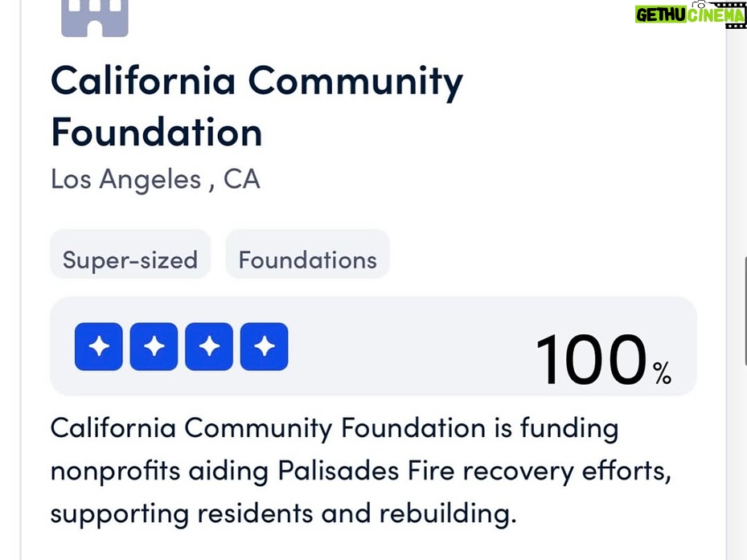747x560 pixels.
Task: Click the Palisades Fire description paragraph
Action: 361,471
